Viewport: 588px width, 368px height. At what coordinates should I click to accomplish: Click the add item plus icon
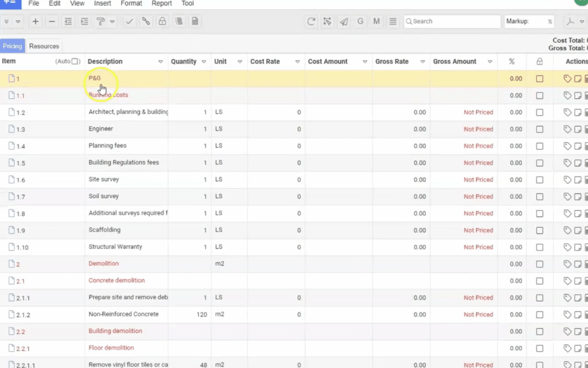[x=35, y=21]
